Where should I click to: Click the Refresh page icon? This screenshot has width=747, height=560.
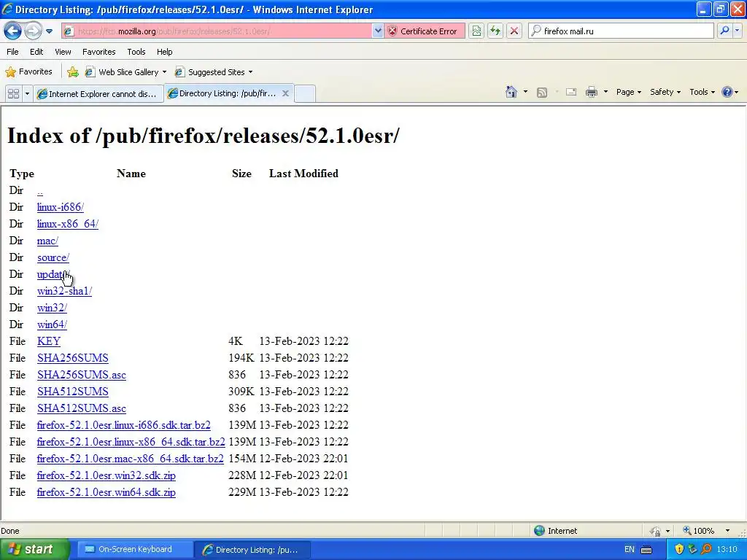click(495, 31)
